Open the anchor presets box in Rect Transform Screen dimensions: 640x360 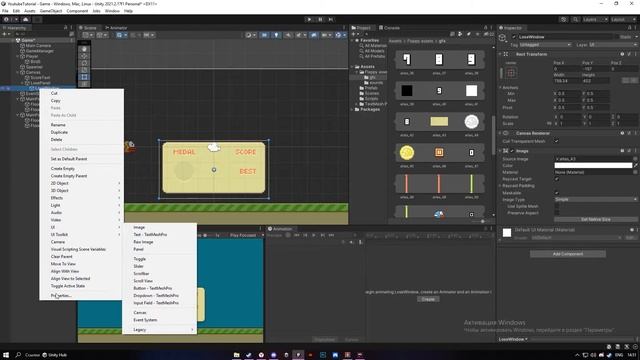point(511,73)
